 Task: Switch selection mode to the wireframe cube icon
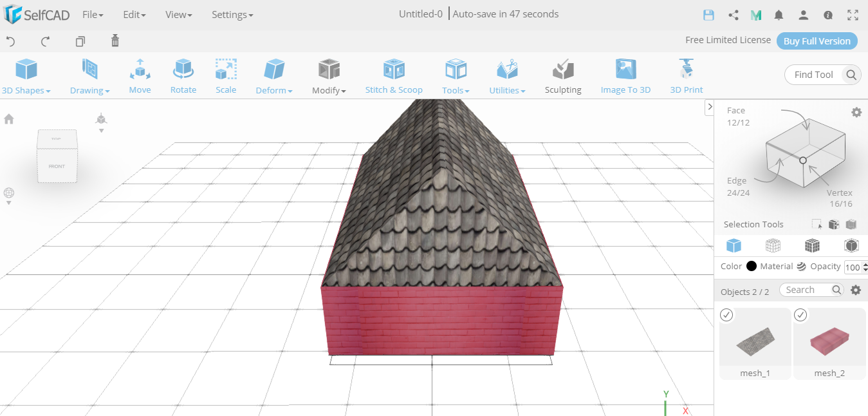coord(773,245)
